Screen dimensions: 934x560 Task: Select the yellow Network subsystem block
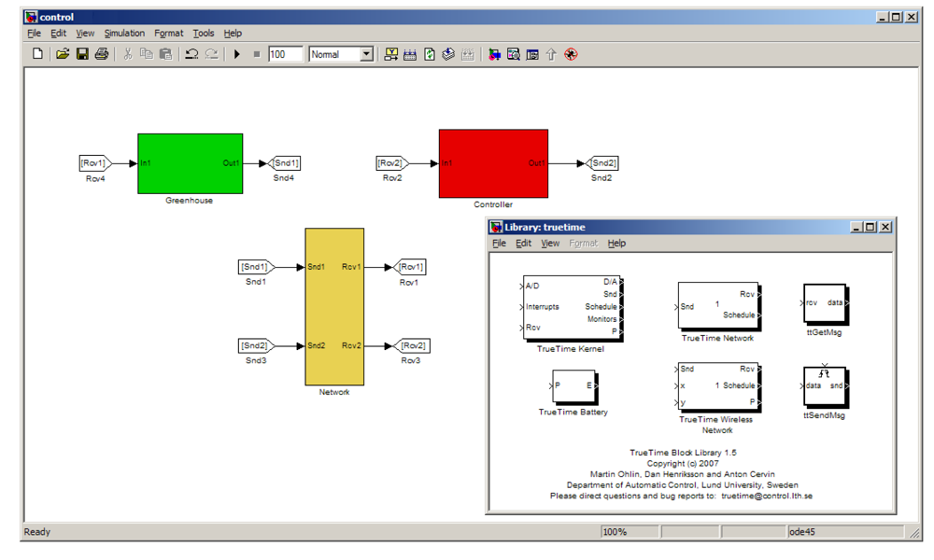(x=334, y=306)
